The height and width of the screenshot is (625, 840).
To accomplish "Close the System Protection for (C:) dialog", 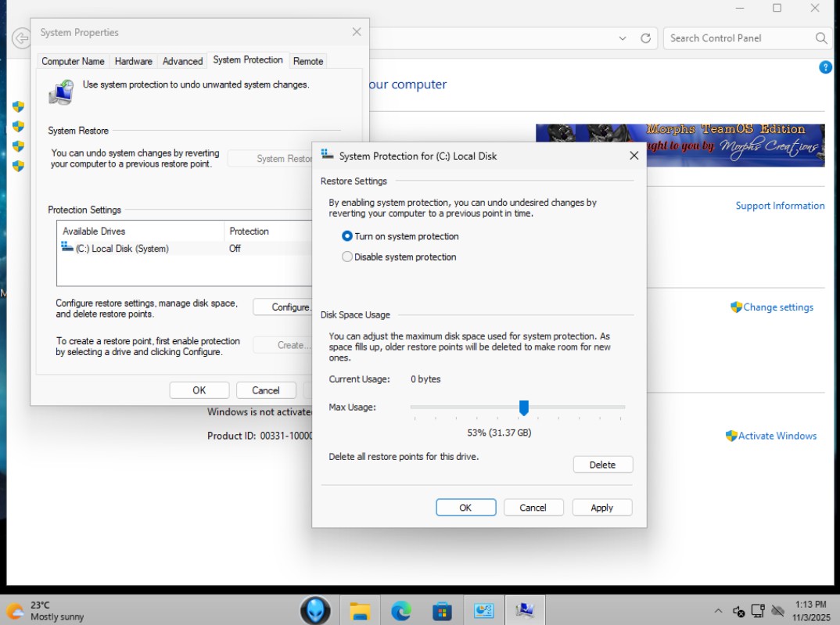I will (634, 156).
